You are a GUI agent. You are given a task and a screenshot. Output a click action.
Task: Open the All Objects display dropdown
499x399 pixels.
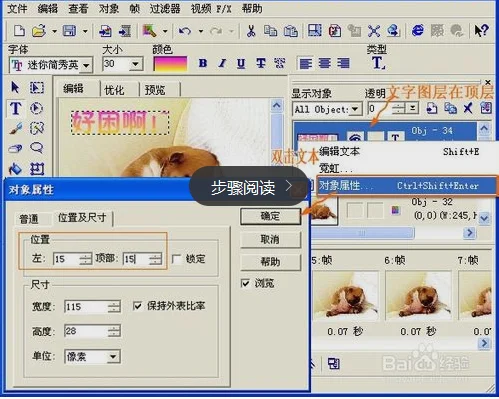click(355, 109)
